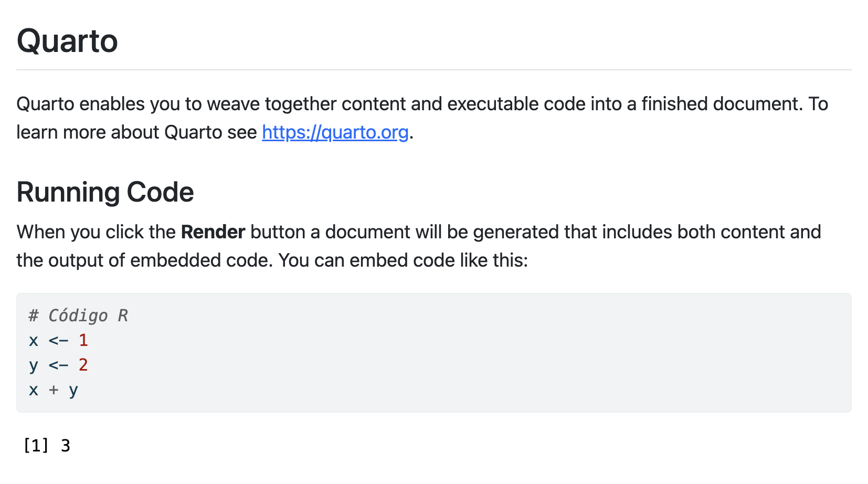Click the "[1]" output index

pyautogui.click(x=36, y=446)
